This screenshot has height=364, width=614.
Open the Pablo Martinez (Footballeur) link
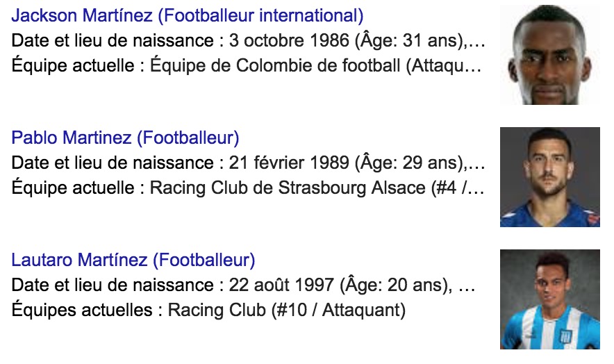coord(125,138)
